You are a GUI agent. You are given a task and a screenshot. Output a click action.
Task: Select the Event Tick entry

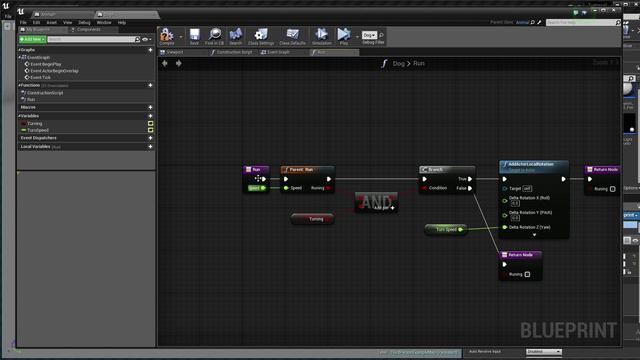(40, 78)
